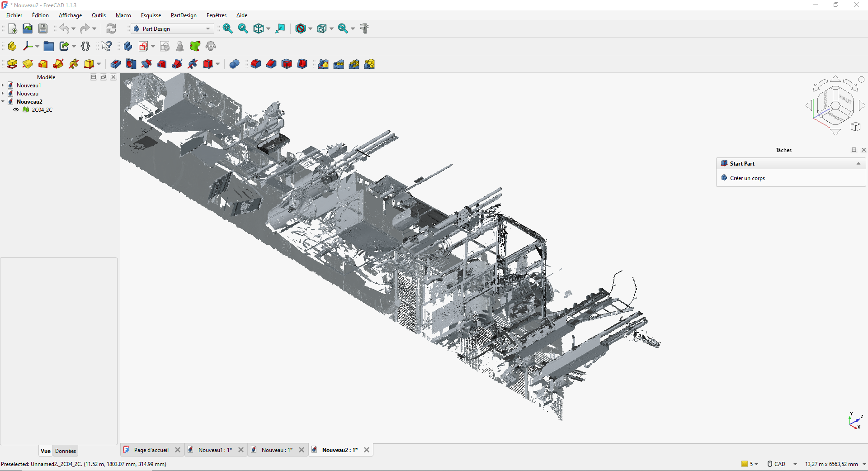Create a new document

13,29
